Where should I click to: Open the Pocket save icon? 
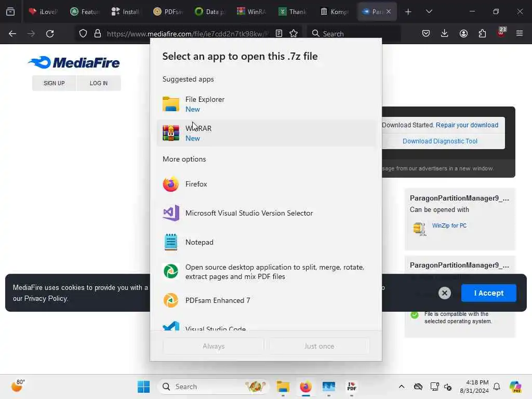(x=426, y=34)
